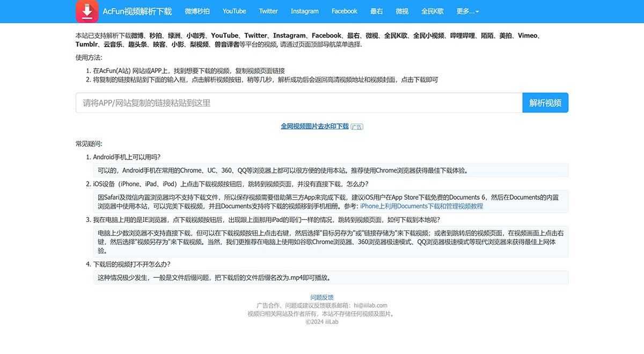The image size is (644, 354).
Task: Click the 解析视频 button
Action: [545, 103]
